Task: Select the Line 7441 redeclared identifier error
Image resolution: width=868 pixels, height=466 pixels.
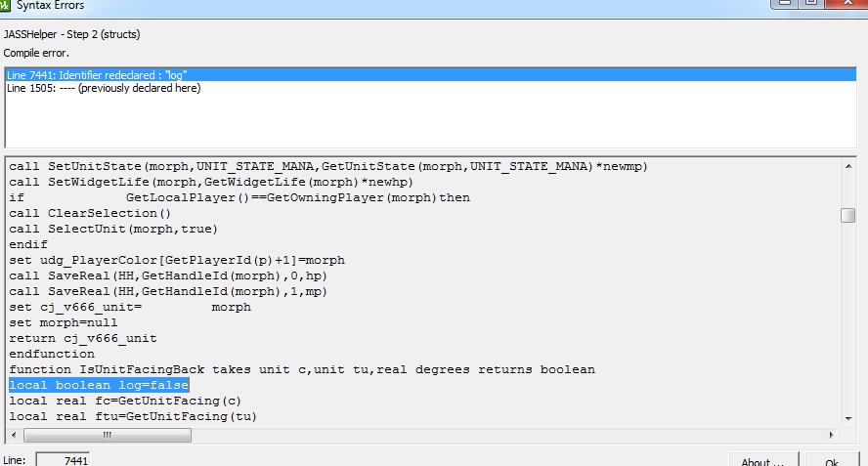Action: click(431, 74)
